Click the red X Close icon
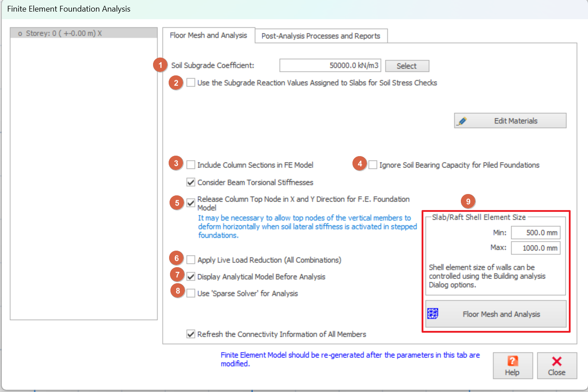 (x=557, y=361)
